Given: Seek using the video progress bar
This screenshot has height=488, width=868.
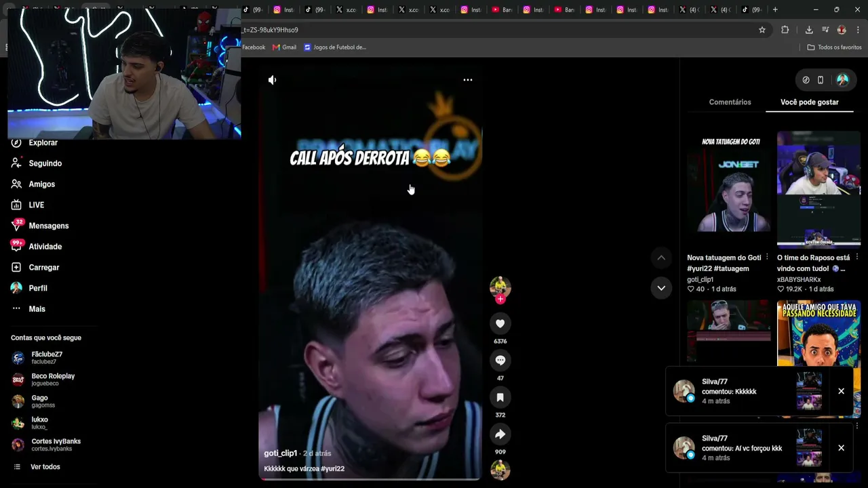Looking at the screenshot, I should click(370, 479).
